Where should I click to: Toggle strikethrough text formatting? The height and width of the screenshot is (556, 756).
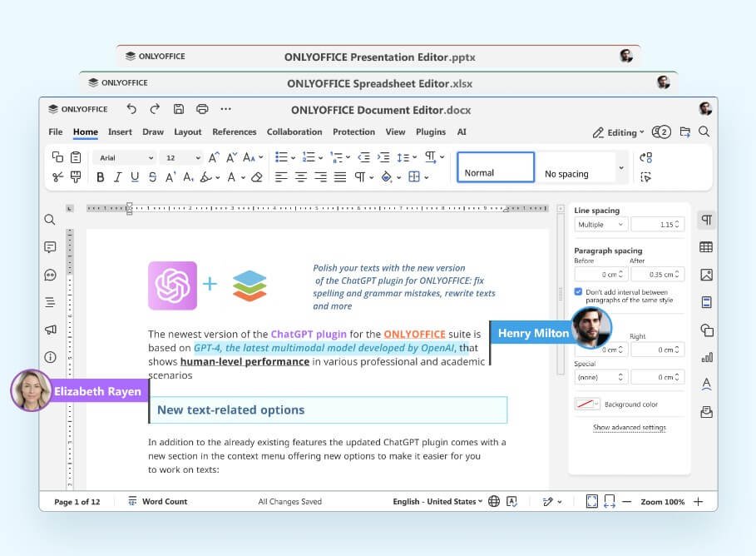pos(152,177)
